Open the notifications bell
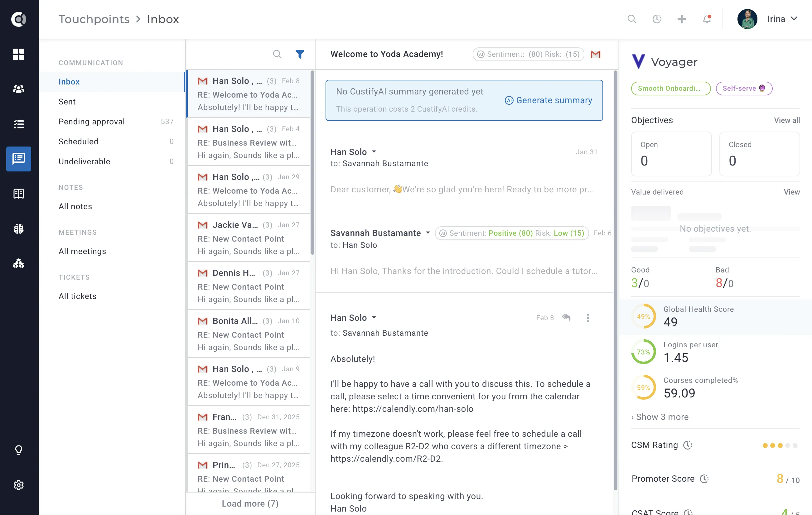The height and width of the screenshot is (515, 812). click(x=707, y=19)
